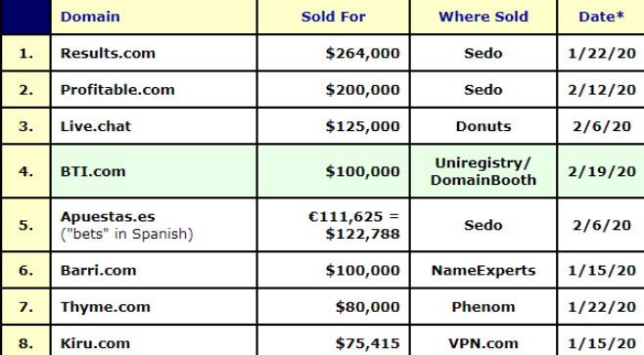Click the Donuts seller cell
Screen dimensions: 644x355
pos(483,126)
